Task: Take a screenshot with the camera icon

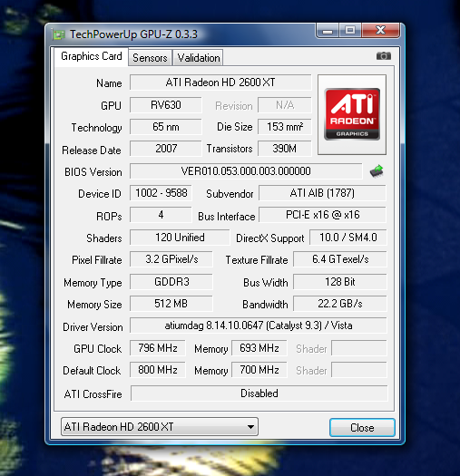Action: tap(384, 56)
